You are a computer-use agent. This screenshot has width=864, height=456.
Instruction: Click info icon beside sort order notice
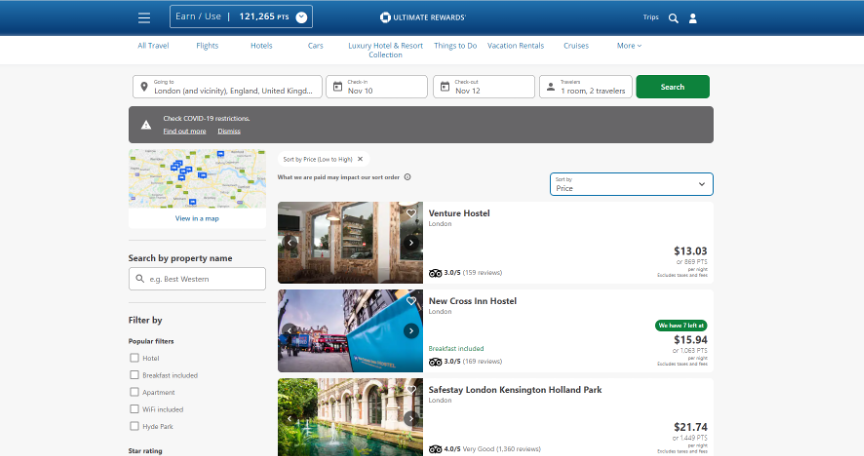point(407,177)
